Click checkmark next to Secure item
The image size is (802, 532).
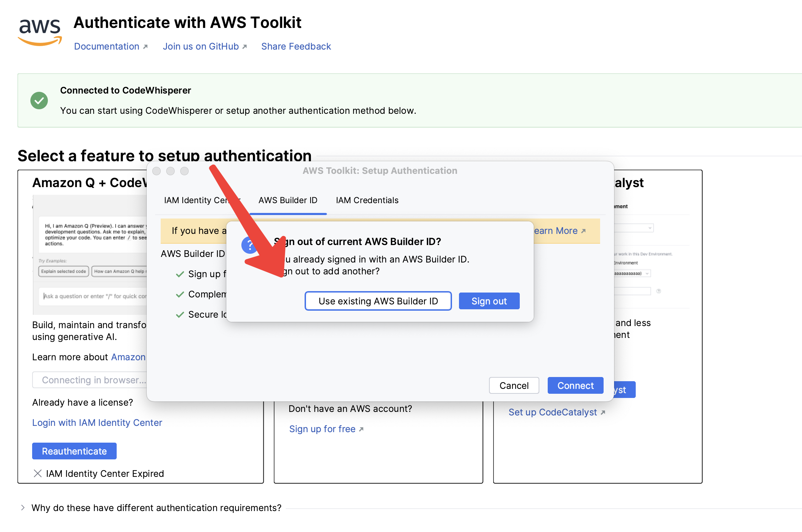tap(180, 315)
